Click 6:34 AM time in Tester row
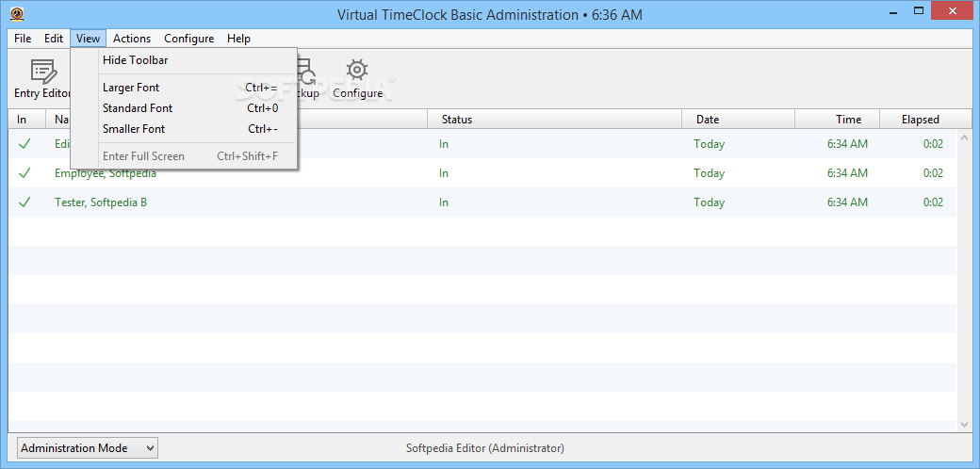Screen dimensions: 980x469 (x=847, y=202)
